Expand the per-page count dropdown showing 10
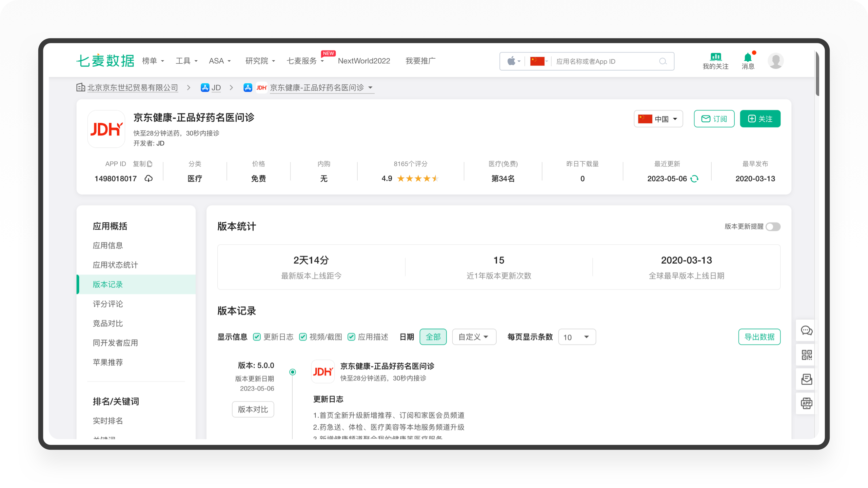 tap(577, 337)
